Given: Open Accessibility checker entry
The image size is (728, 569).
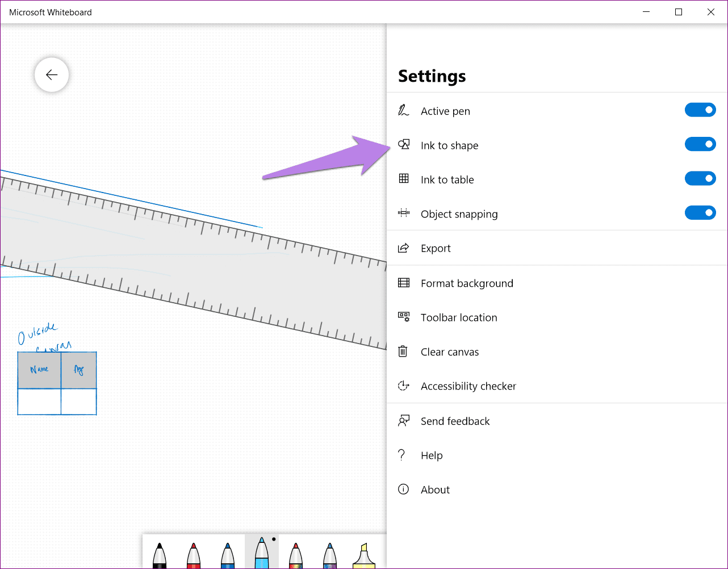Looking at the screenshot, I should coord(557,386).
